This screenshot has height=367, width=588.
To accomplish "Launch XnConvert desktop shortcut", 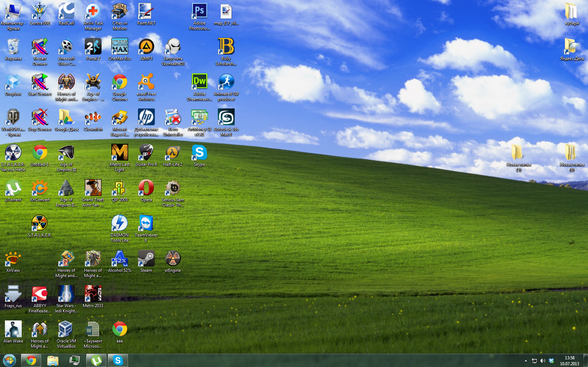I will [x=40, y=191].
